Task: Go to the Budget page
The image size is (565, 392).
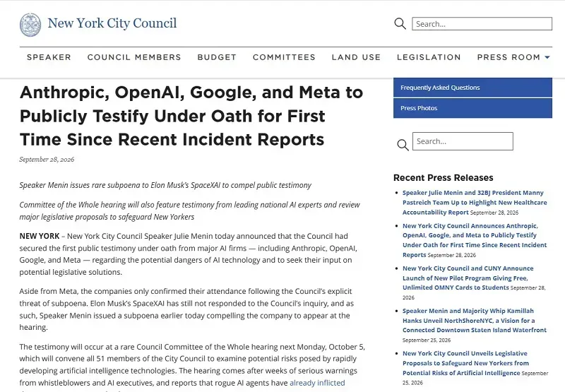Action: coord(217,57)
